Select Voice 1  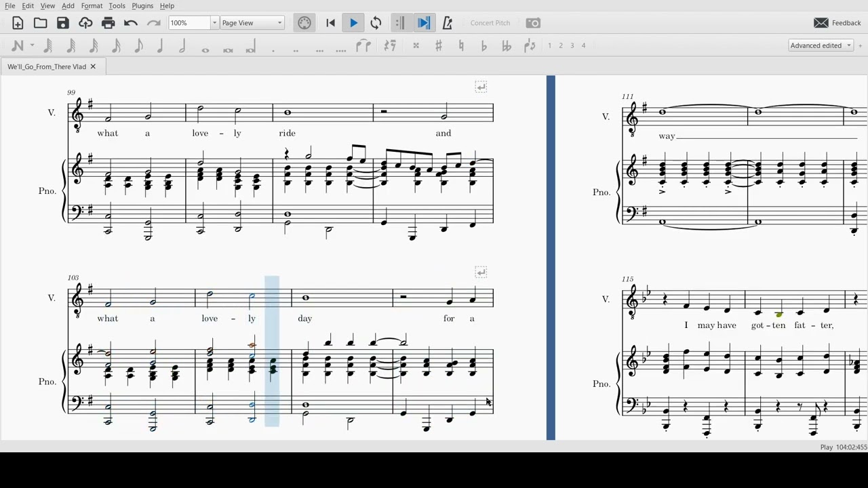point(549,45)
